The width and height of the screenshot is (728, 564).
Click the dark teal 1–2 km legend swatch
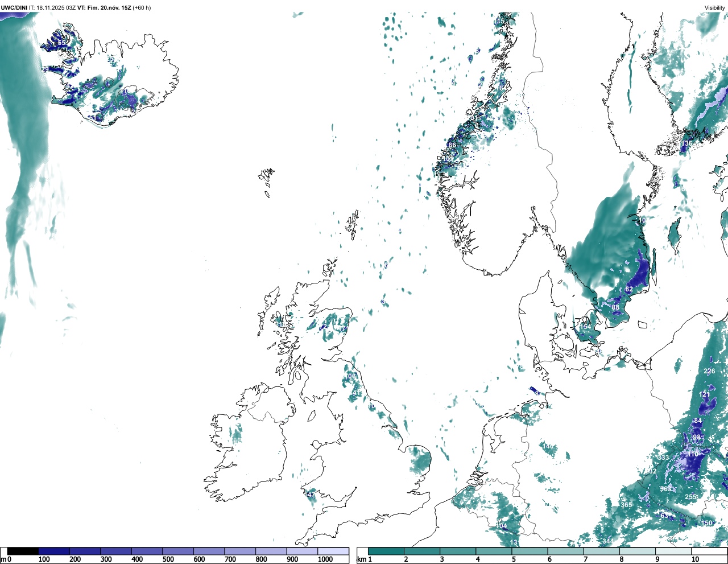pyautogui.click(x=387, y=551)
